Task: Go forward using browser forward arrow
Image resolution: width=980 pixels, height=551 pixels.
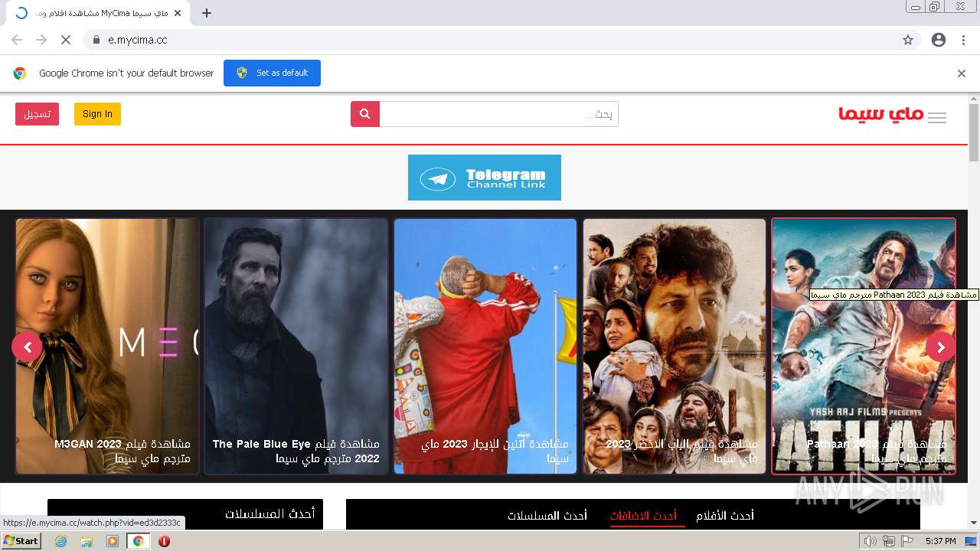Action: 41,40
